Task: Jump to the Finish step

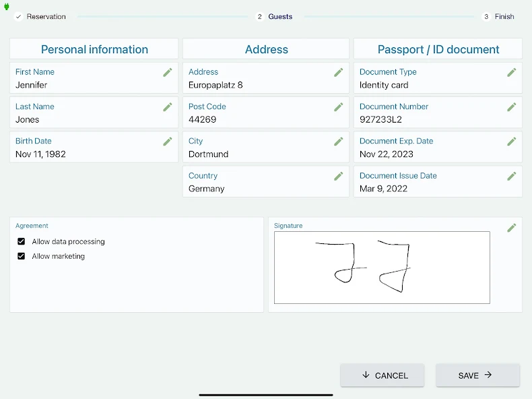Action: [498, 17]
